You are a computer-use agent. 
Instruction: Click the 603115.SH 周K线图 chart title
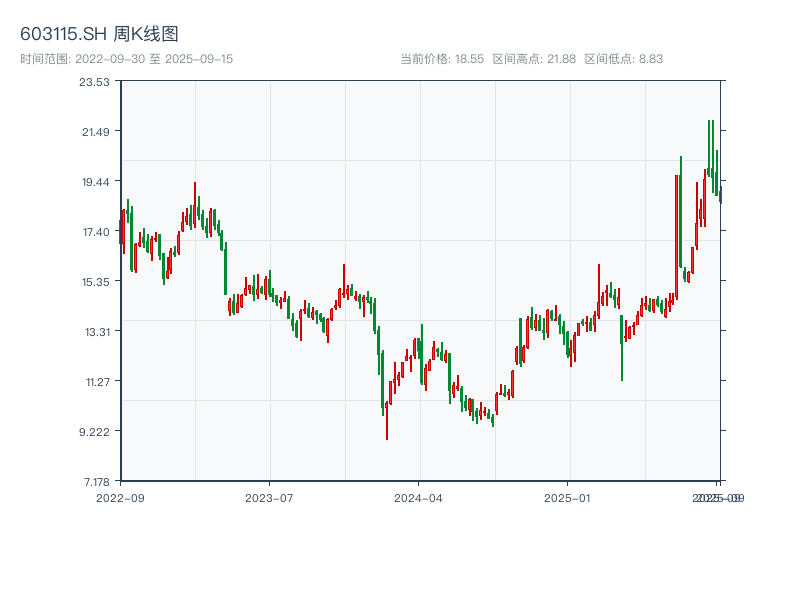(x=99, y=35)
